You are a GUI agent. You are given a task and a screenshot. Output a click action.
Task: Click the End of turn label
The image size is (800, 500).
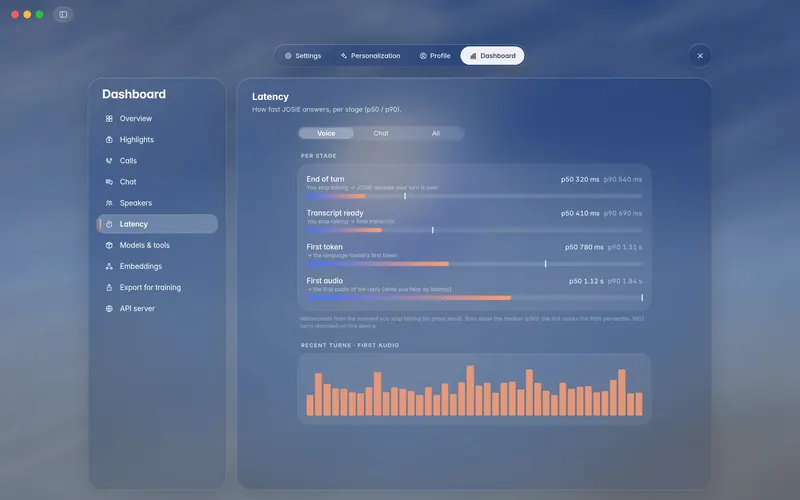325,179
